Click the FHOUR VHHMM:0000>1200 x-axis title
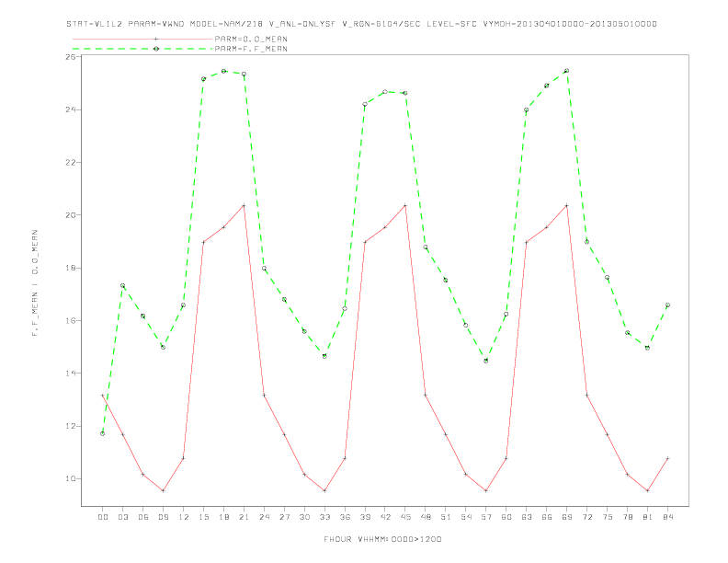The width and height of the screenshot is (728, 563). [x=382, y=539]
